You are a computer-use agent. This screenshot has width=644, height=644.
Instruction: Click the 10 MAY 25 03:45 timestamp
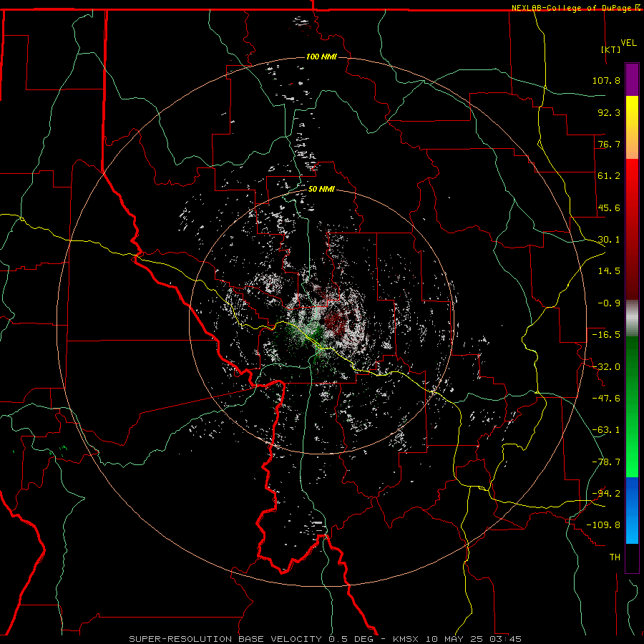coord(474,639)
